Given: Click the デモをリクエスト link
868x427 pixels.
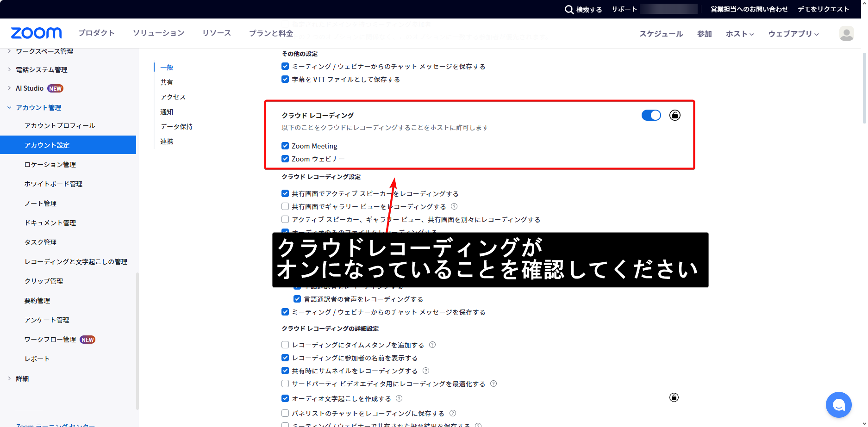Looking at the screenshot, I should click(x=823, y=9).
